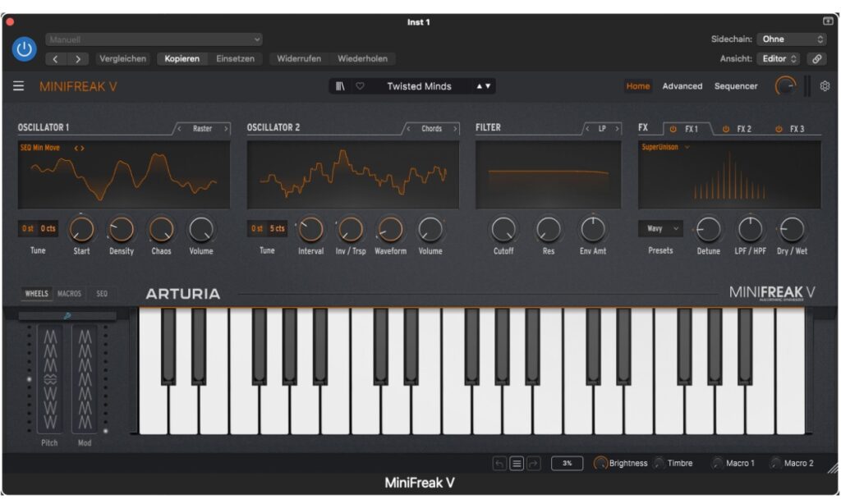Click the link chain icon

point(816,59)
